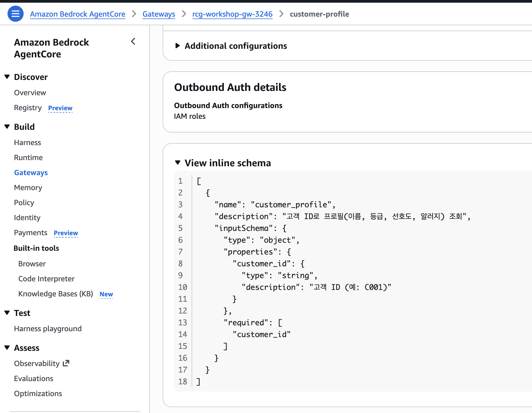Open Memory page

[28, 187]
